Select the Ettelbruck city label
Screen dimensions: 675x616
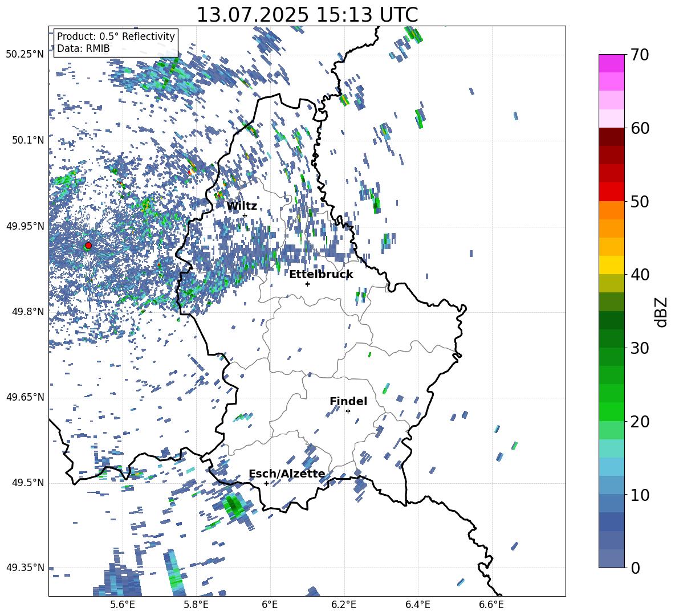pyautogui.click(x=321, y=275)
